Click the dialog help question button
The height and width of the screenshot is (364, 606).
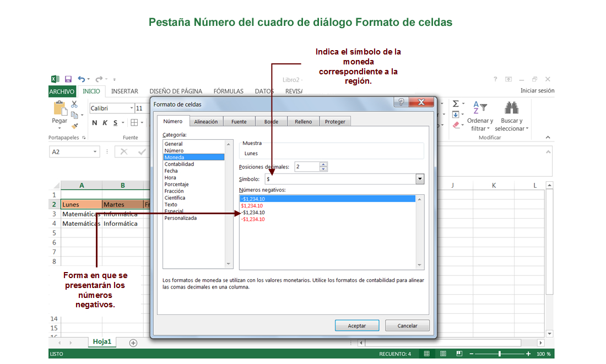pos(401,102)
